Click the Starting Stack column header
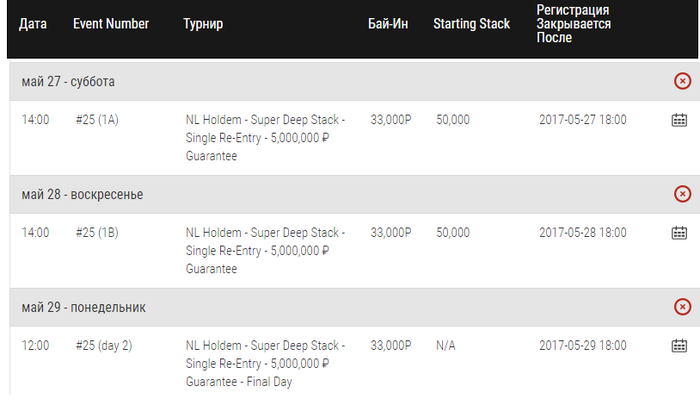700x405 pixels. 471,23
